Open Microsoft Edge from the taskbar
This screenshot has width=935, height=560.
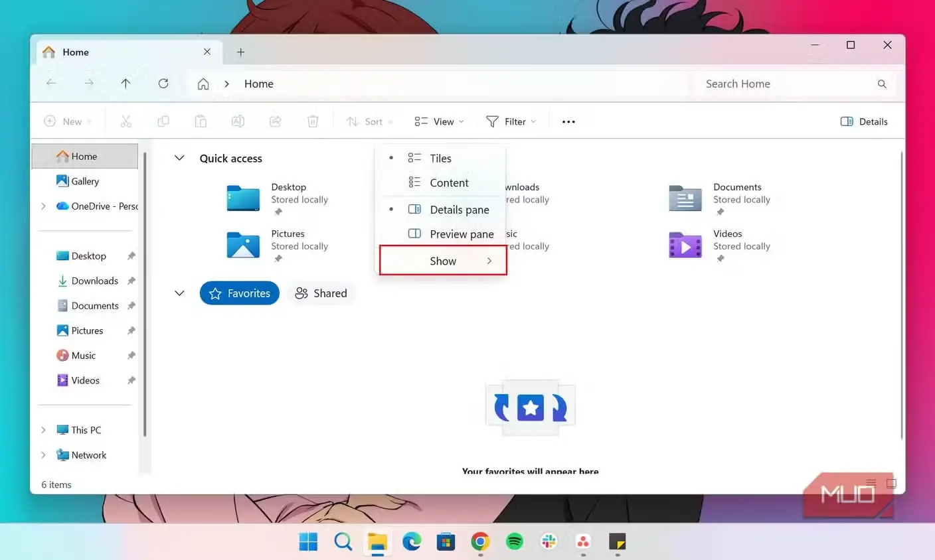pyautogui.click(x=412, y=541)
